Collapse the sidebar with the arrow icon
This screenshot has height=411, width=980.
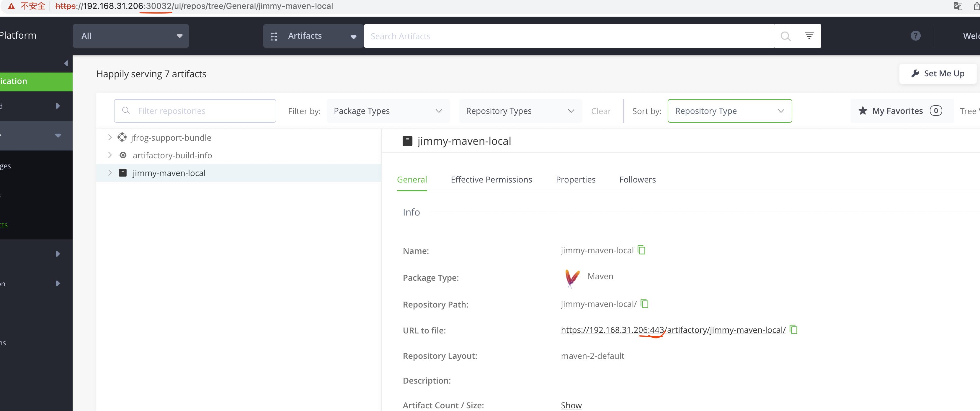pyautogui.click(x=66, y=63)
